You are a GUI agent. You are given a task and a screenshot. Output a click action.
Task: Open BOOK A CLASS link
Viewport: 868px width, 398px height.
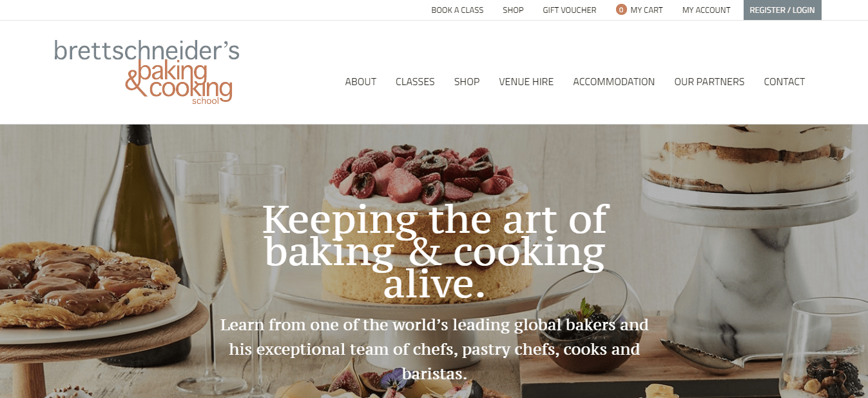tap(458, 10)
